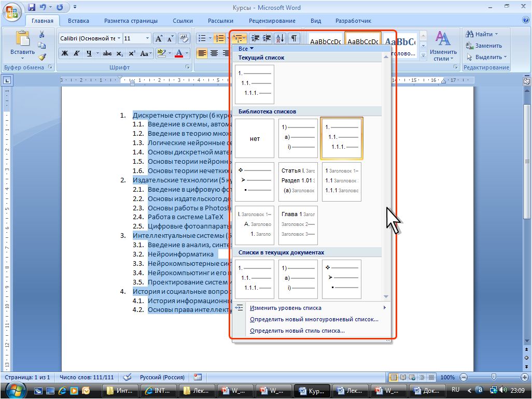Click center text alignment icon

click(213, 53)
